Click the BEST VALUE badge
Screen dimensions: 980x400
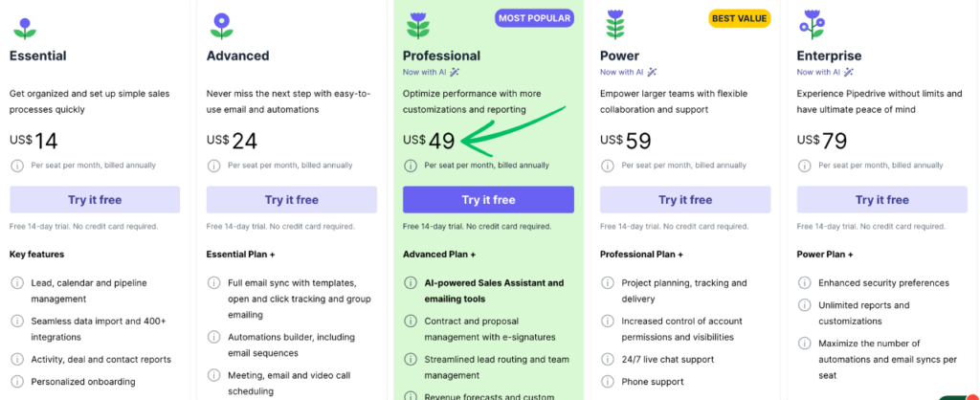739,18
